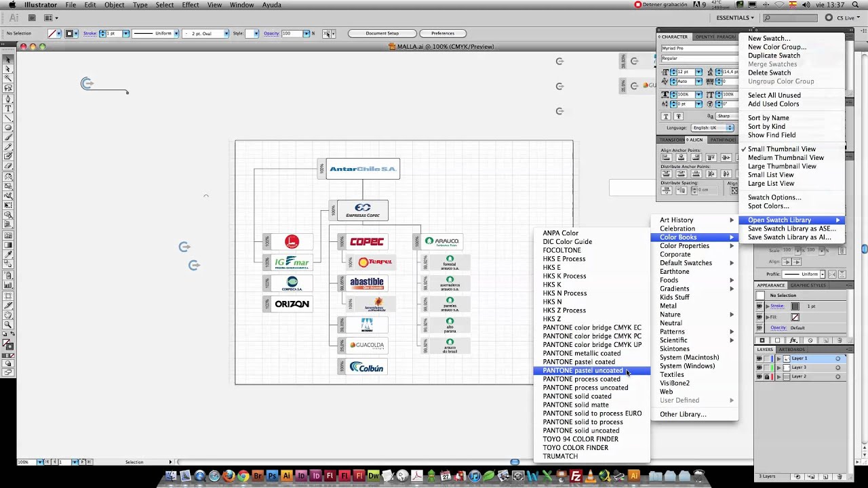Image resolution: width=868 pixels, height=488 pixels.
Task: Select the Hand tool
Action: [x=8, y=314]
